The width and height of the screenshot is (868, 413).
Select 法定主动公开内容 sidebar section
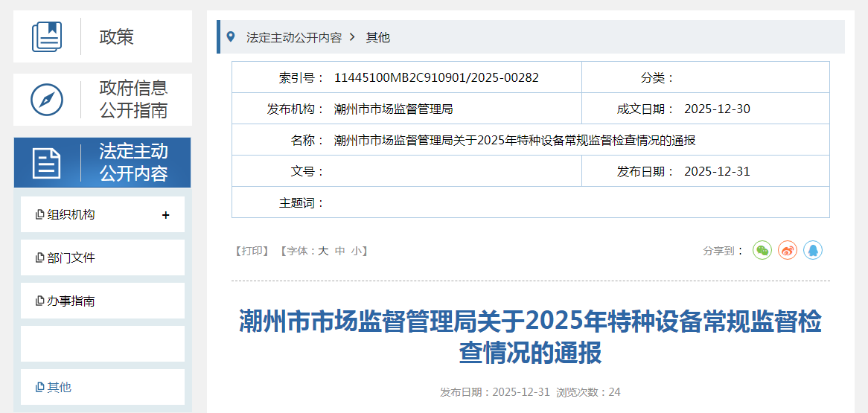coord(103,163)
